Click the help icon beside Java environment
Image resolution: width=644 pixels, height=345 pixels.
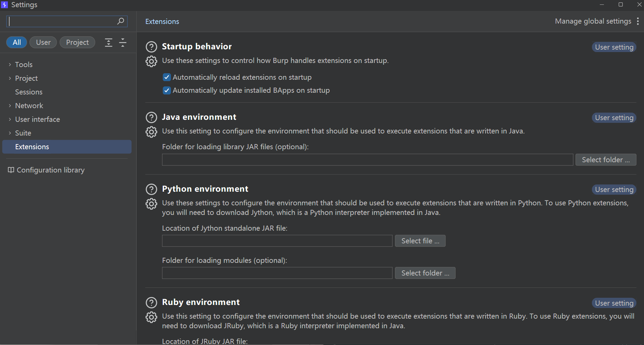pos(151,117)
